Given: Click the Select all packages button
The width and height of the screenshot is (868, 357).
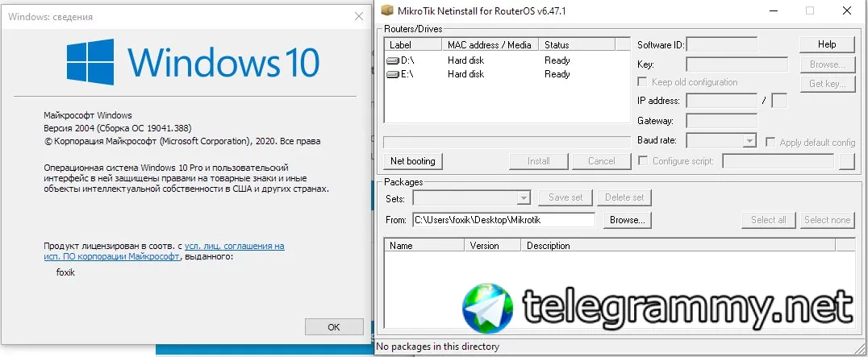Looking at the screenshot, I should click(x=768, y=220).
